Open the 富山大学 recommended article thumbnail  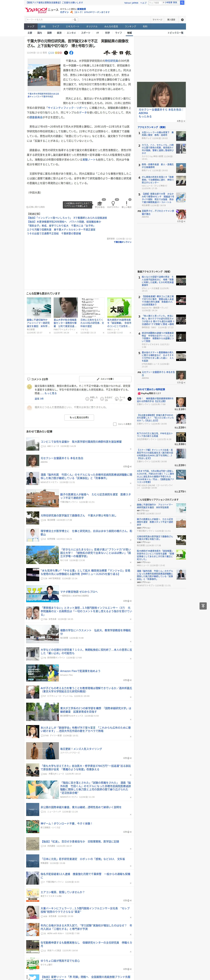(x=66, y=307)
